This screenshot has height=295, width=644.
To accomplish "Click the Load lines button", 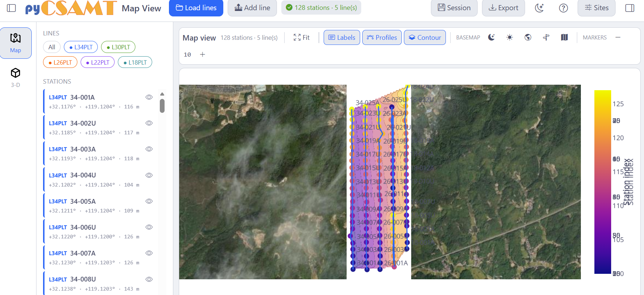I will tap(196, 8).
